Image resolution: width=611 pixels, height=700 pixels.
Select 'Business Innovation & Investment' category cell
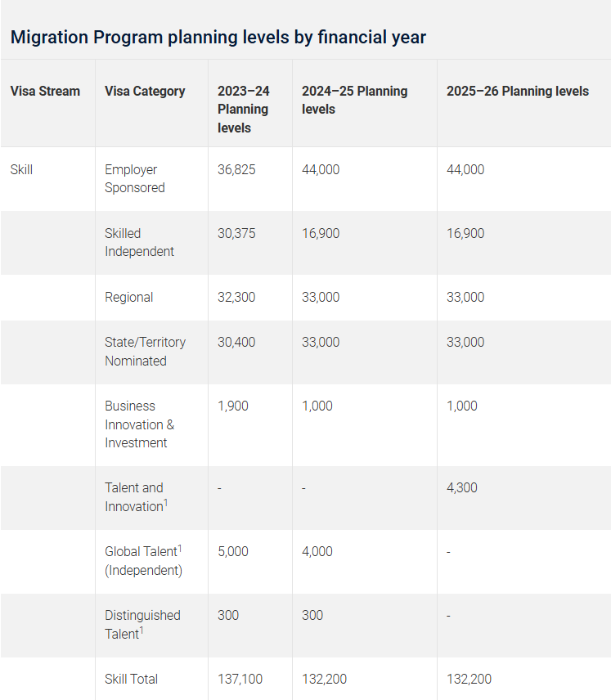(139, 424)
